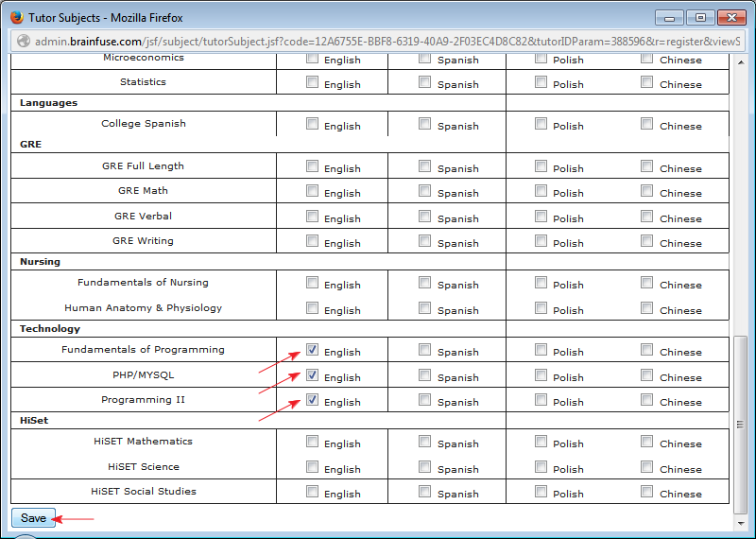Click the HiSET Social Studies label
The image size is (756, 539).
click(144, 491)
